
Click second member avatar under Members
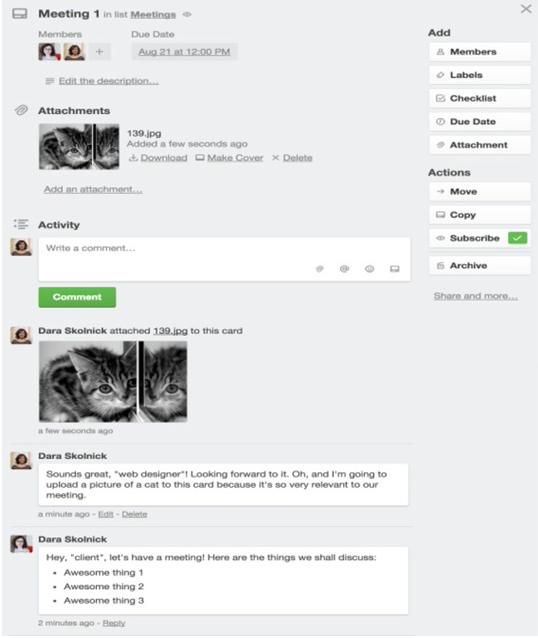74,52
